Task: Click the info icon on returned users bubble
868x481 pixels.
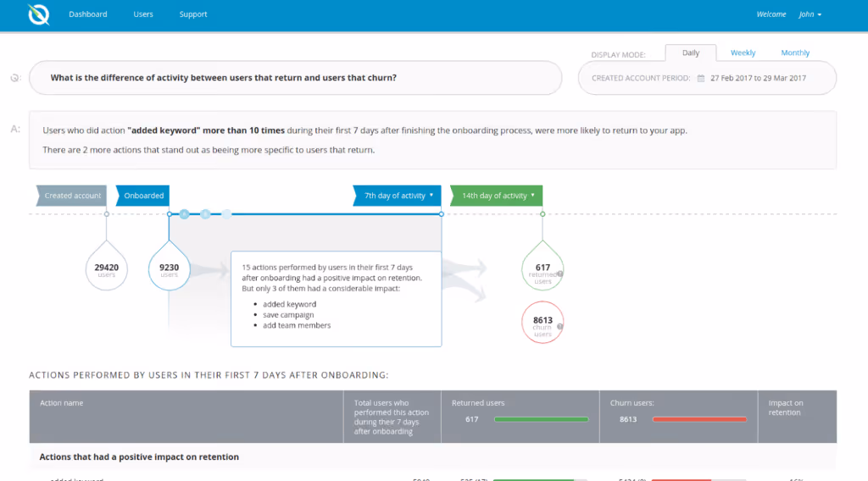Action: point(560,274)
